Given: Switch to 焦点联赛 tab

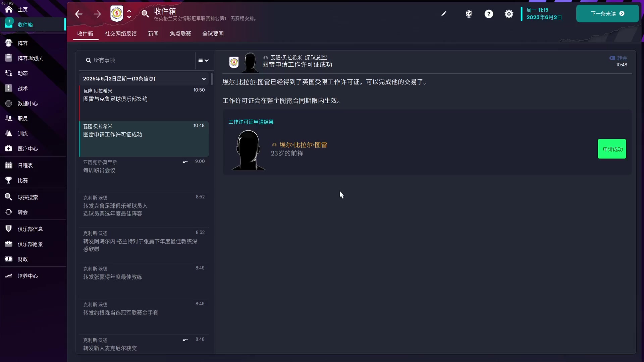Looking at the screenshot, I should pyautogui.click(x=180, y=34).
